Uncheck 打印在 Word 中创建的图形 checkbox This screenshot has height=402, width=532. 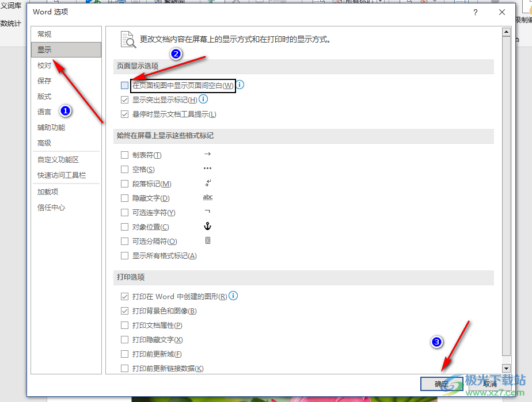[x=124, y=297]
